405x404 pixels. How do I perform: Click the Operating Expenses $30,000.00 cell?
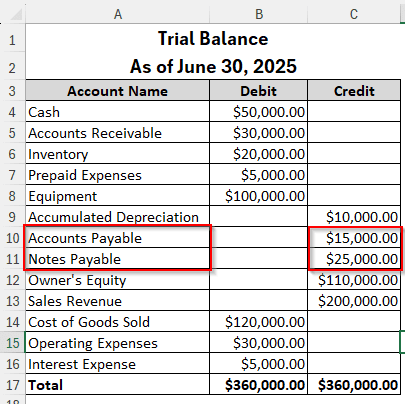[x=258, y=343]
